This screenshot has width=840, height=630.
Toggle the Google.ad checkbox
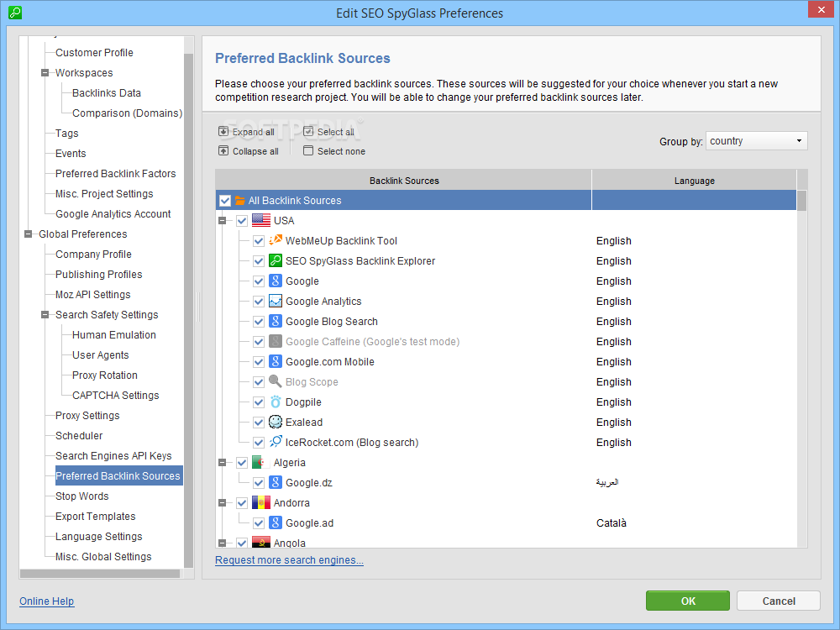[x=259, y=522]
